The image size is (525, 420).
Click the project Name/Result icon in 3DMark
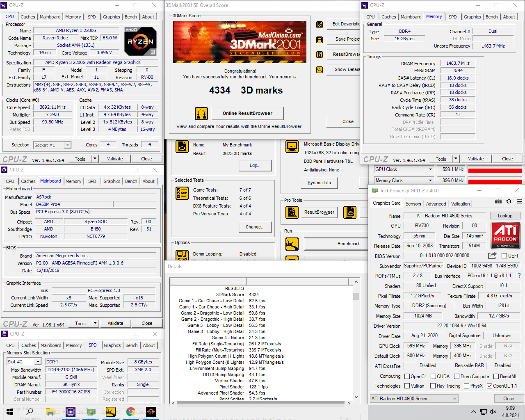click(182, 146)
